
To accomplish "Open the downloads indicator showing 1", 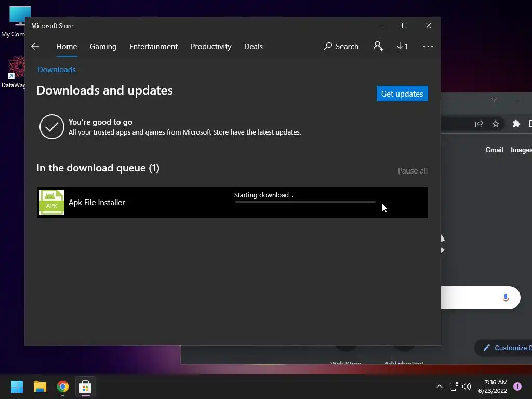I will tap(403, 46).
